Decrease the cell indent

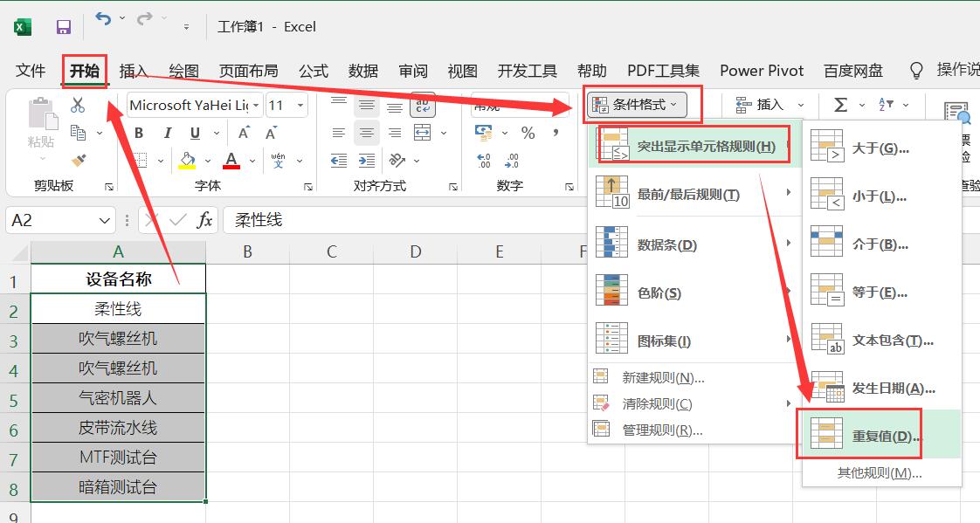click(x=339, y=161)
